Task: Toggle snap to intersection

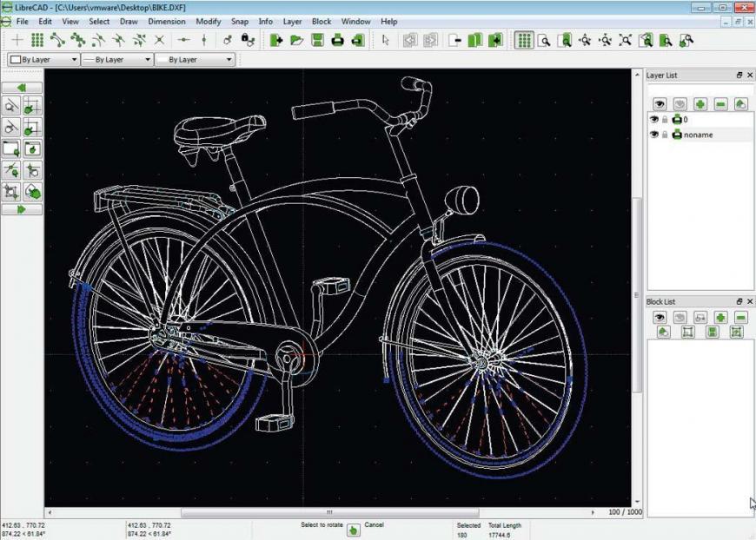Action: coord(159,40)
